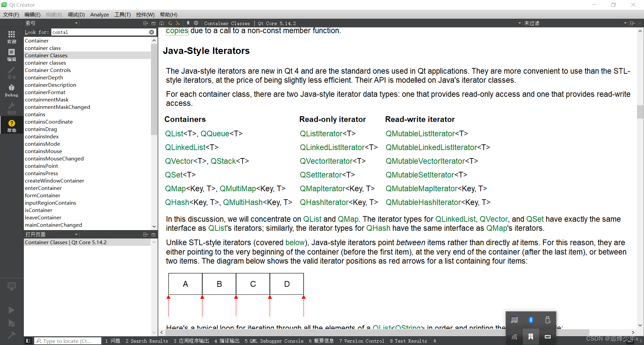The image size is (644, 345).
Task: Click the Type to locate field
Action: click(x=68, y=341)
